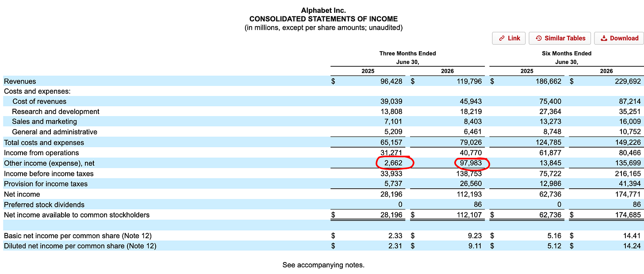Viewport: 644px width, 274px height.
Task: Click the "Other income (expense), net" row label
Action: (49, 163)
